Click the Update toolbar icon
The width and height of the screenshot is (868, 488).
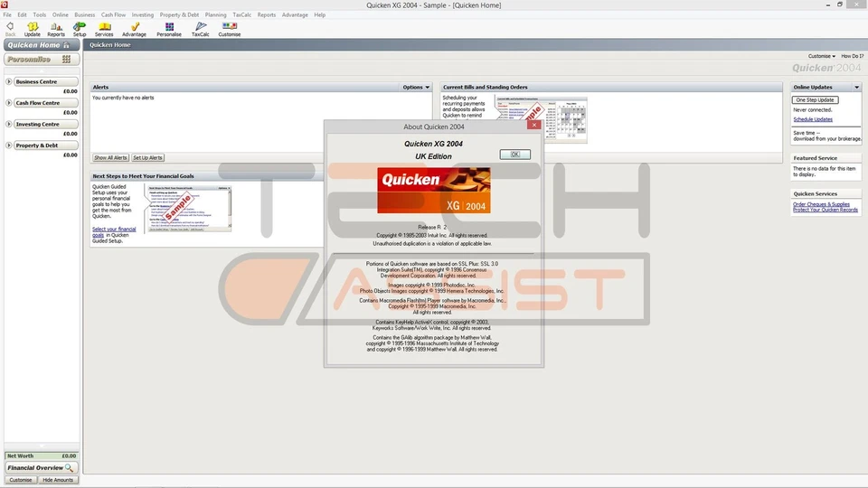click(x=33, y=29)
